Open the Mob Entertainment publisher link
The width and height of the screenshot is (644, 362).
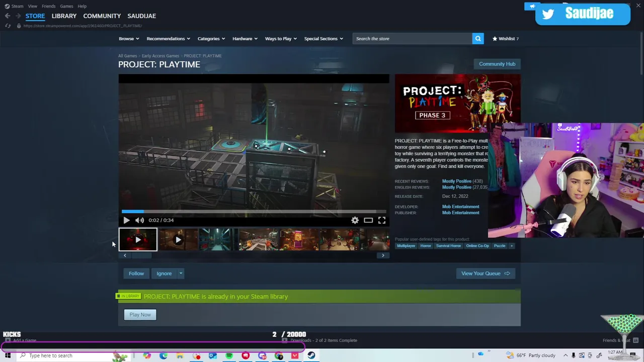tap(460, 213)
